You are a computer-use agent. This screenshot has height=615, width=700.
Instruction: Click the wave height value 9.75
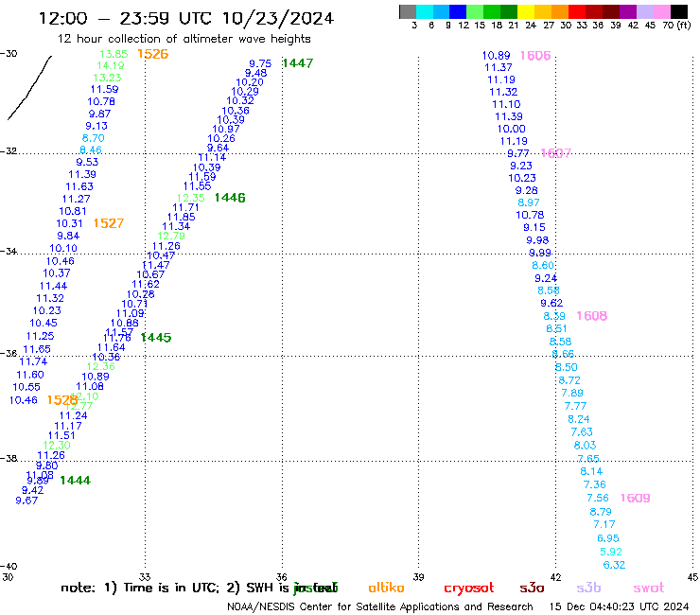tap(260, 64)
